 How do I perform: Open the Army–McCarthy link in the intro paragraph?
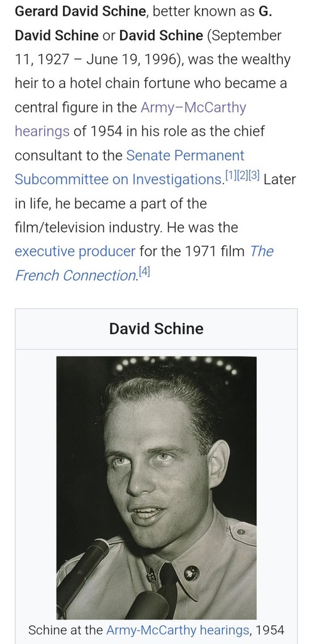(x=193, y=108)
